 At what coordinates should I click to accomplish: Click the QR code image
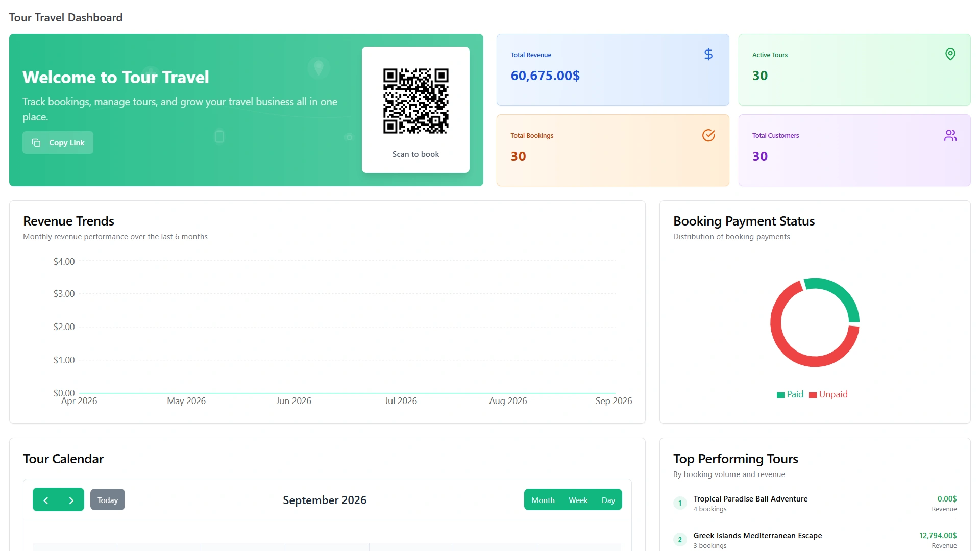[x=415, y=101]
